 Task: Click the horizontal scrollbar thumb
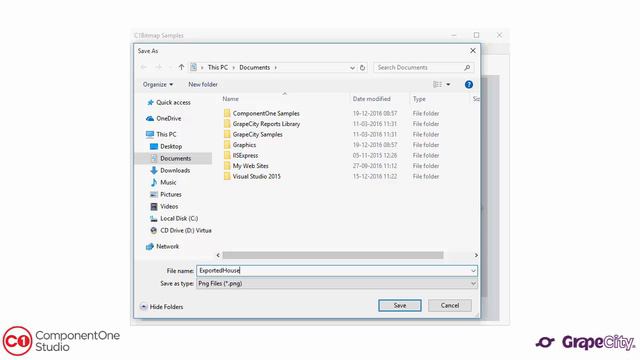click(333, 255)
